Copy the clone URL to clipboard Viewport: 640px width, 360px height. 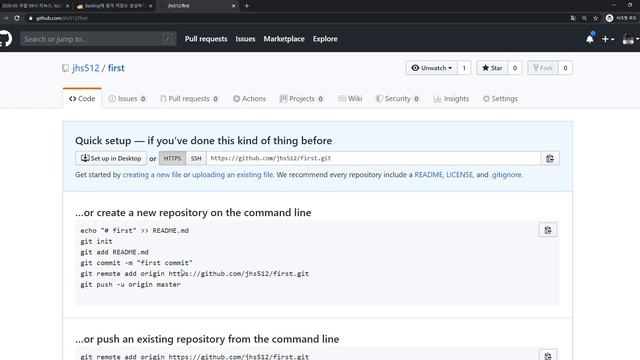[550, 158]
